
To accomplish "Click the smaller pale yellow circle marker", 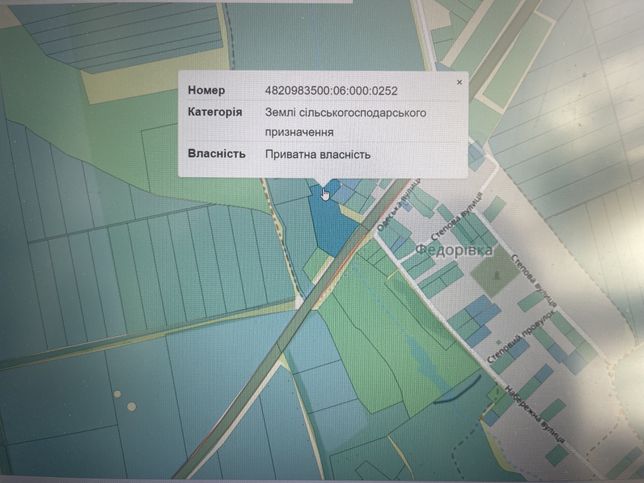I will coord(117,394).
